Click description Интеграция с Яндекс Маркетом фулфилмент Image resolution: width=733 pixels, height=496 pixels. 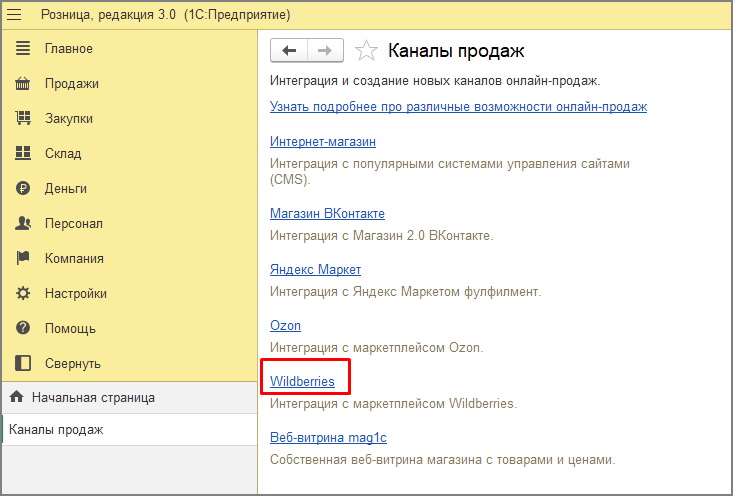click(405, 291)
